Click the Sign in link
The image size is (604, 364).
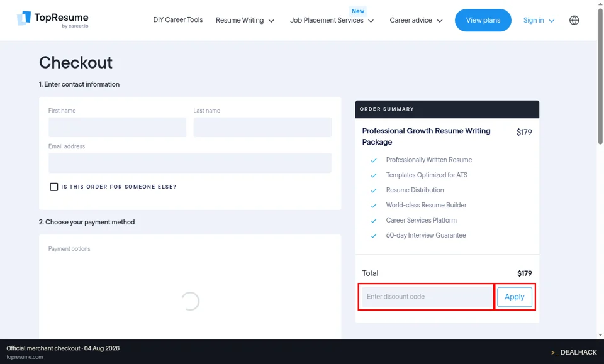(x=534, y=20)
